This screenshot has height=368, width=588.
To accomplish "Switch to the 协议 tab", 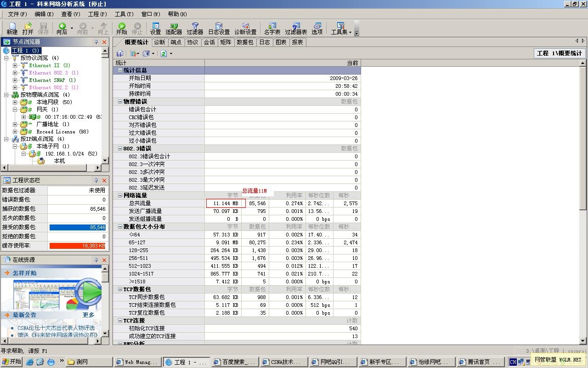I will pos(192,42).
